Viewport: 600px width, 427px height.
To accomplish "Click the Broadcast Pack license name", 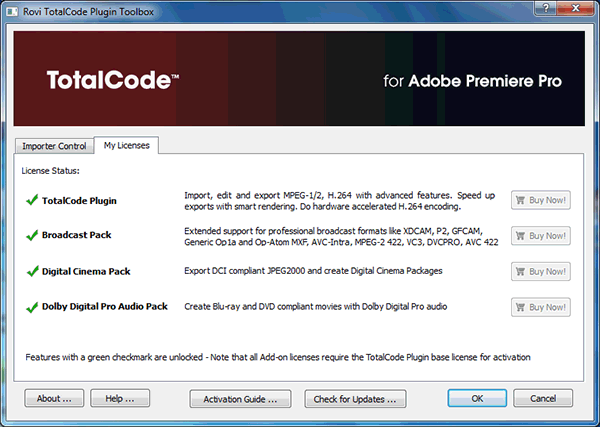I will (77, 235).
